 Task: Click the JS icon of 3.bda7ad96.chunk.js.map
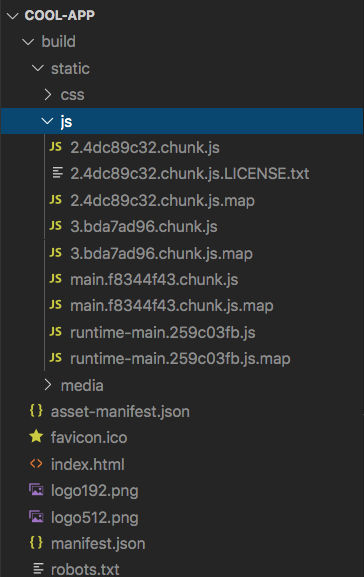pyautogui.click(x=56, y=253)
